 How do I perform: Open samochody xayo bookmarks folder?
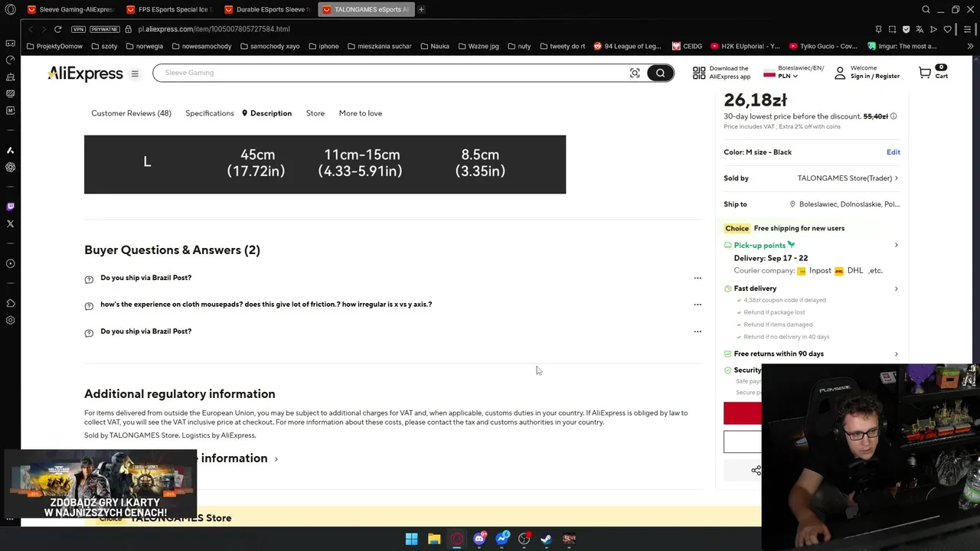coord(269,46)
